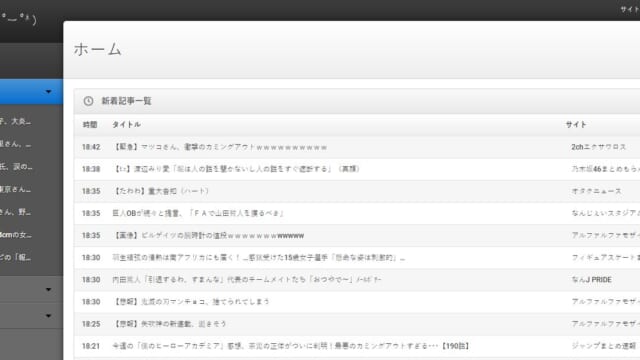
Task: Click the 18:42 time cell
Action: (x=91, y=147)
